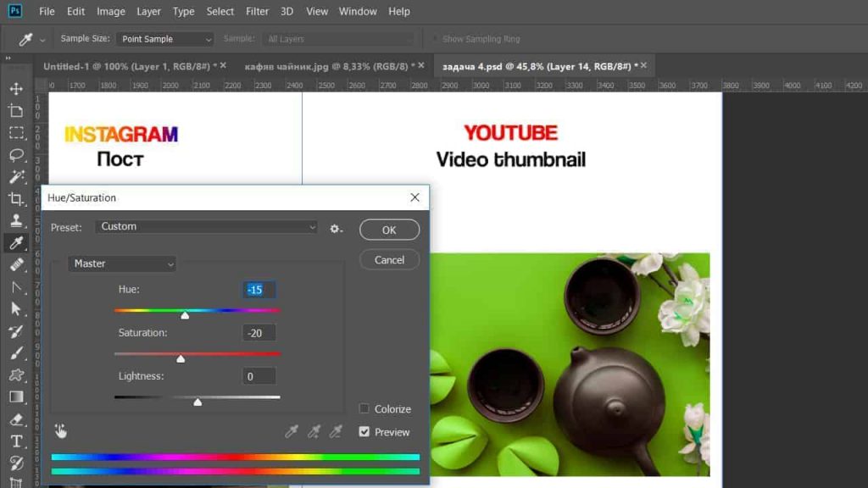Open the Layer menu

click(x=148, y=12)
